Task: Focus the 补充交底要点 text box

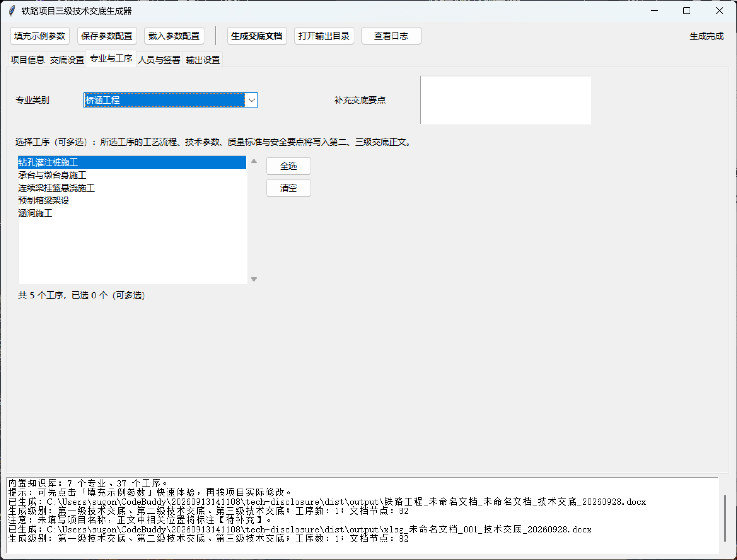Action: [x=506, y=100]
